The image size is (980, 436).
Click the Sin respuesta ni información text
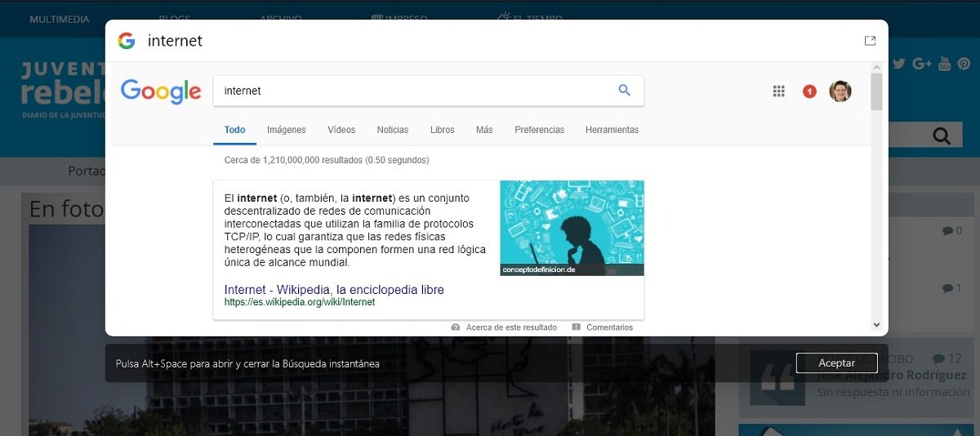[x=893, y=392]
